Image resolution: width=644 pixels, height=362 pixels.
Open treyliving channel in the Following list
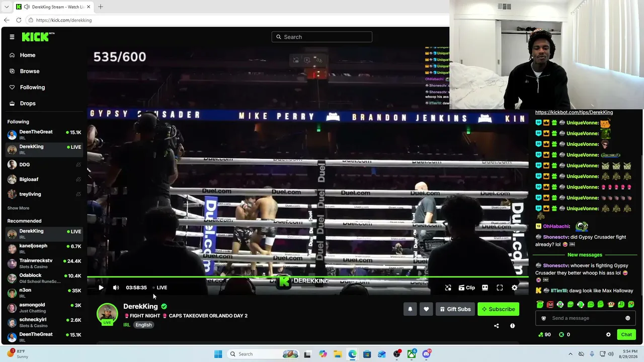point(43,194)
